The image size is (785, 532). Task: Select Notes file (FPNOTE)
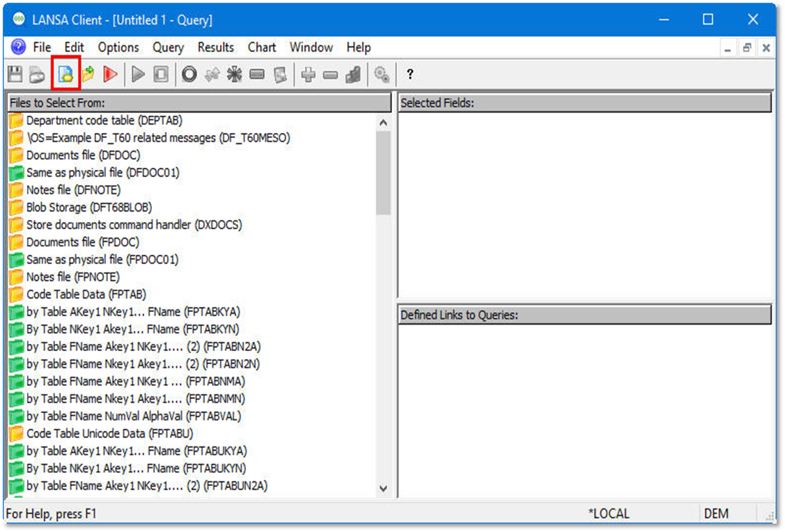click(x=73, y=277)
